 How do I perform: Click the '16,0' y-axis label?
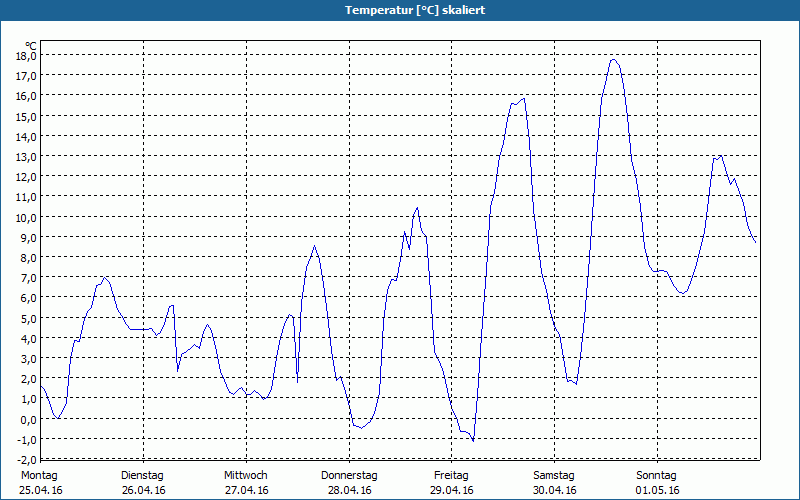[x=26, y=96]
